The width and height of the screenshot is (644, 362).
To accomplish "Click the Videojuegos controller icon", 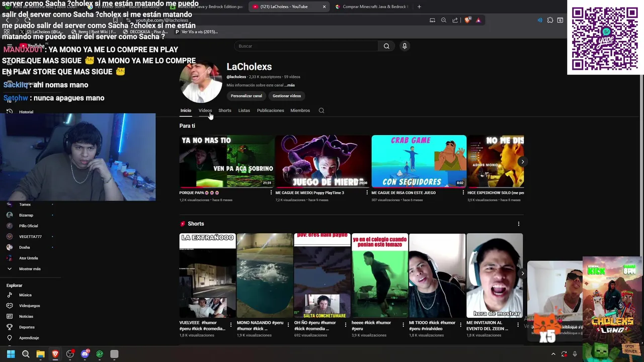I will 10,306.
